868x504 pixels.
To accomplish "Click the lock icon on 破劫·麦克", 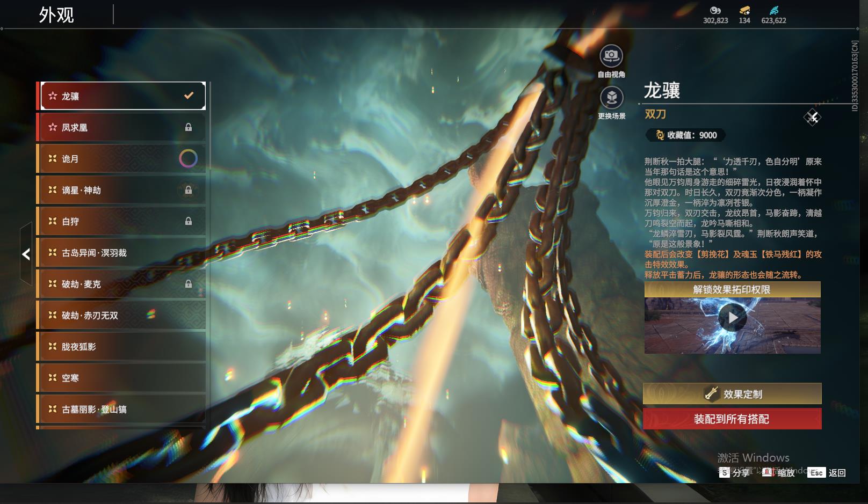I will click(x=189, y=284).
